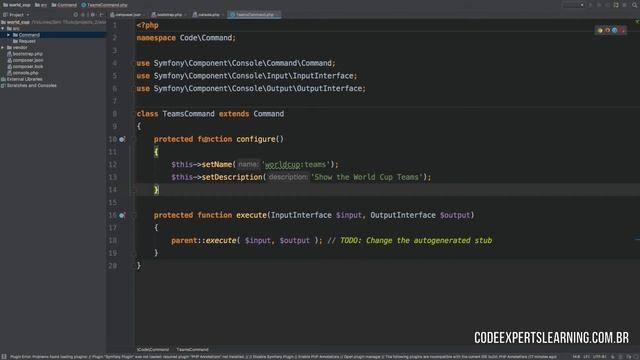
Task: Click the InputInterface use statement on line 5
Action: pos(247,76)
